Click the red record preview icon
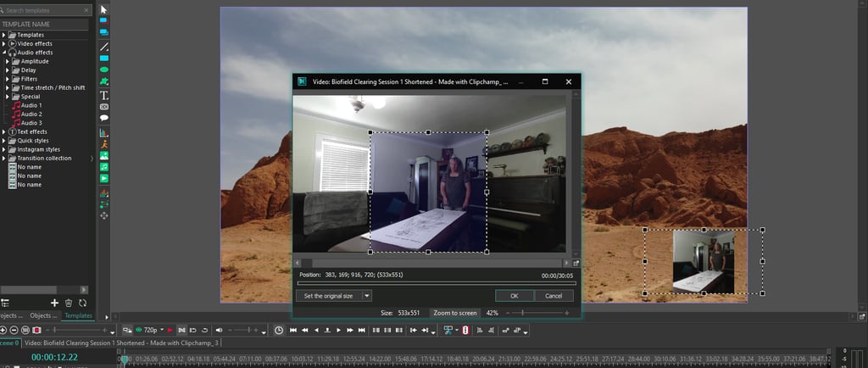 [170, 330]
